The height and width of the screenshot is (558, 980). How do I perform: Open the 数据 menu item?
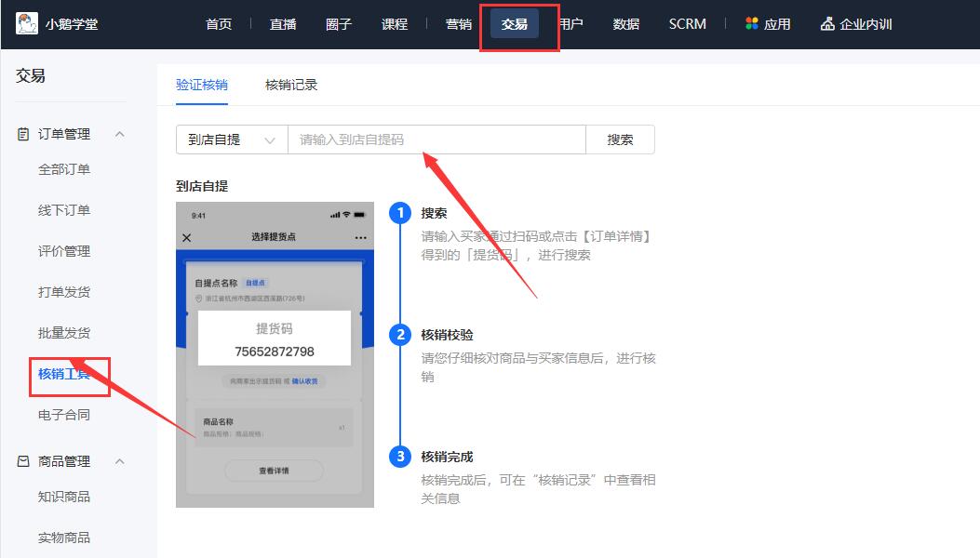pos(626,23)
